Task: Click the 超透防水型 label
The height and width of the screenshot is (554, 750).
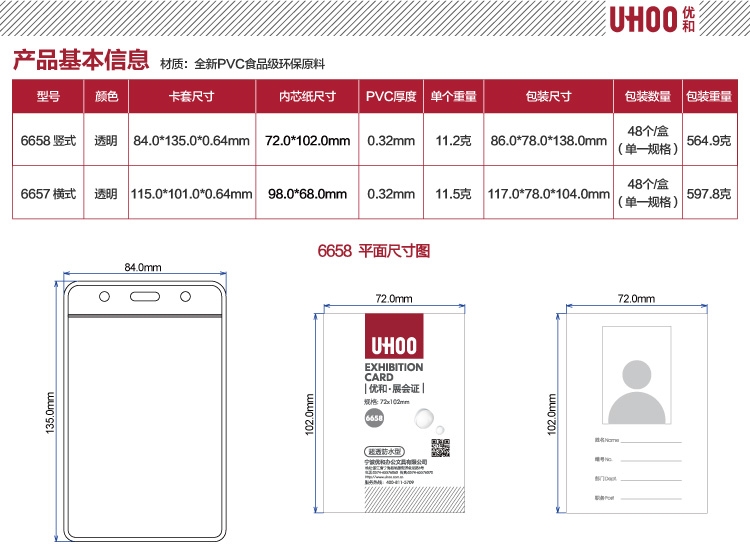Action: pyautogui.click(x=385, y=451)
